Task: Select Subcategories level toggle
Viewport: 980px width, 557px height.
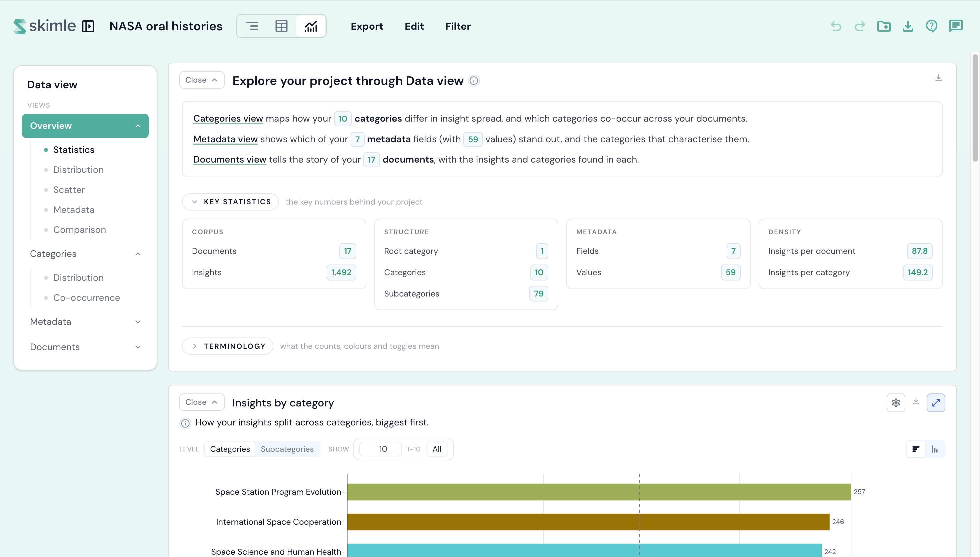Action: click(x=287, y=449)
